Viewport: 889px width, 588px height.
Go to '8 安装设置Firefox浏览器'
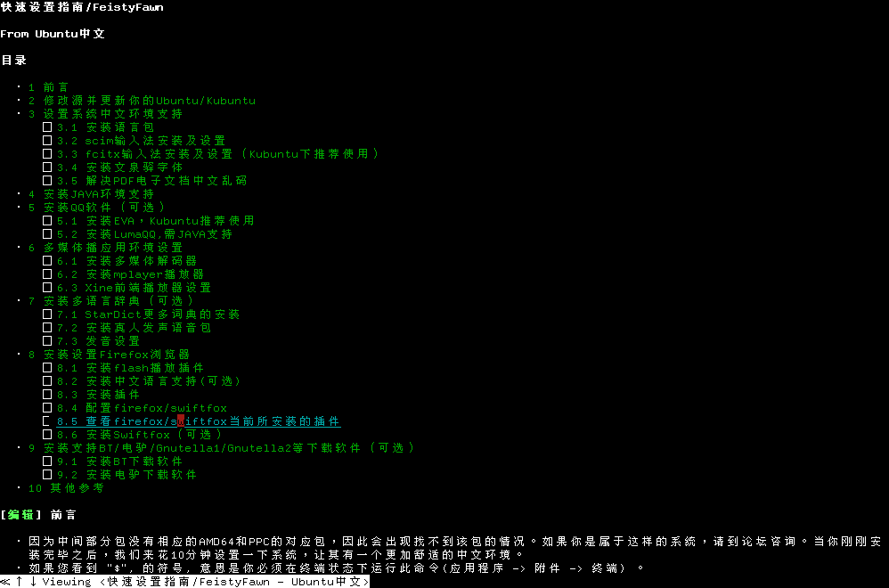coord(109,355)
